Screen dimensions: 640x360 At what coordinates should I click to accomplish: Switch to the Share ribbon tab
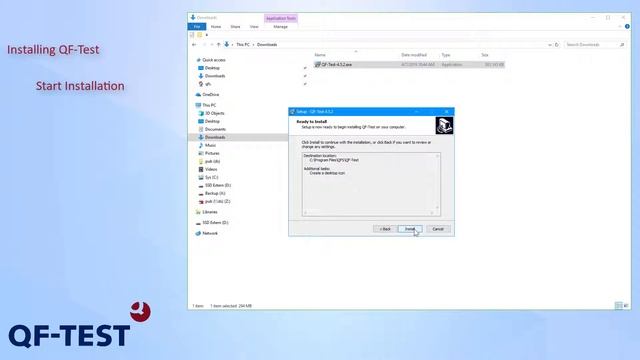point(235,27)
